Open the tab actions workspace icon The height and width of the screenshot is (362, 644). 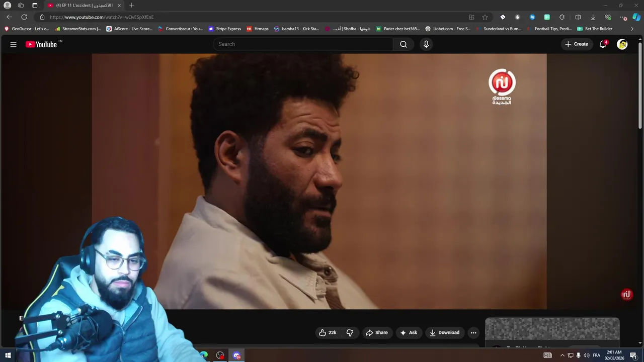(x=21, y=5)
